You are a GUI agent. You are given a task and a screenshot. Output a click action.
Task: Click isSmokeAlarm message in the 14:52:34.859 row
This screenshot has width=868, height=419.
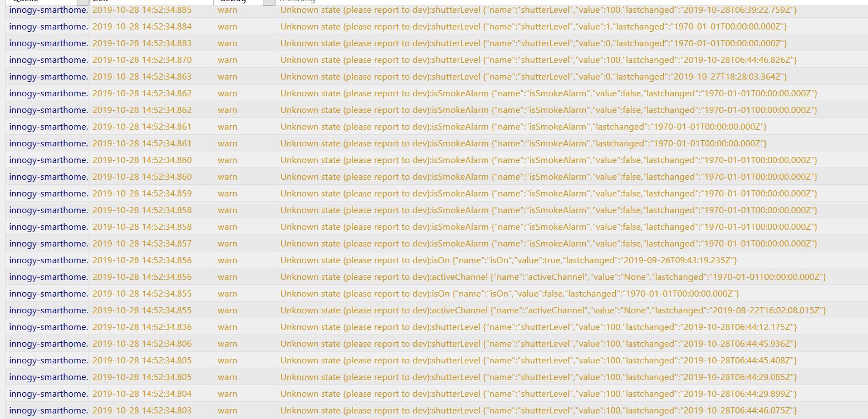pyautogui.click(x=549, y=194)
